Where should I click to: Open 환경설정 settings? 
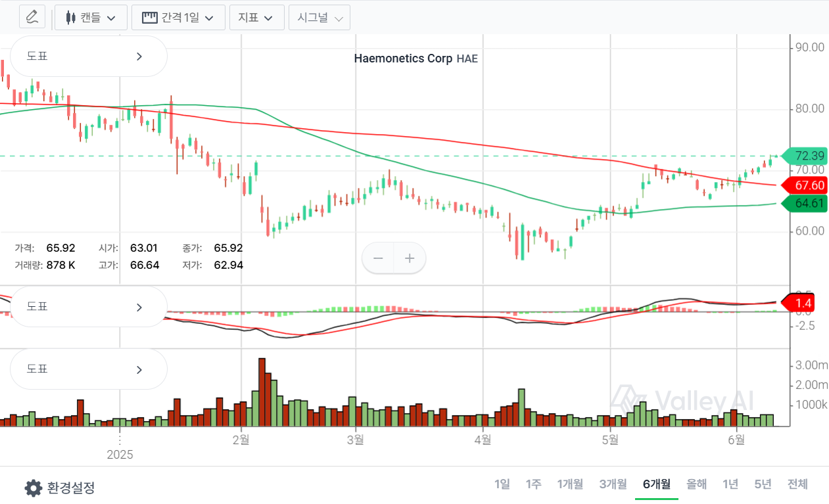60,488
